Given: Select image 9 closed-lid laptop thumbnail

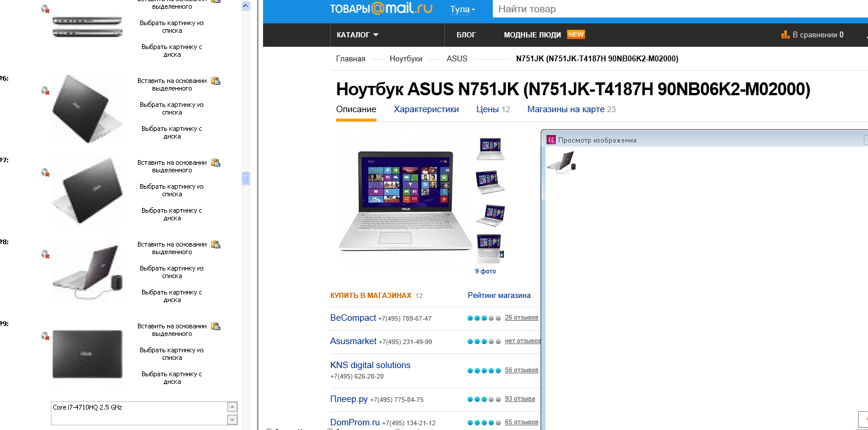Looking at the screenshot, I should coord(88,354).
